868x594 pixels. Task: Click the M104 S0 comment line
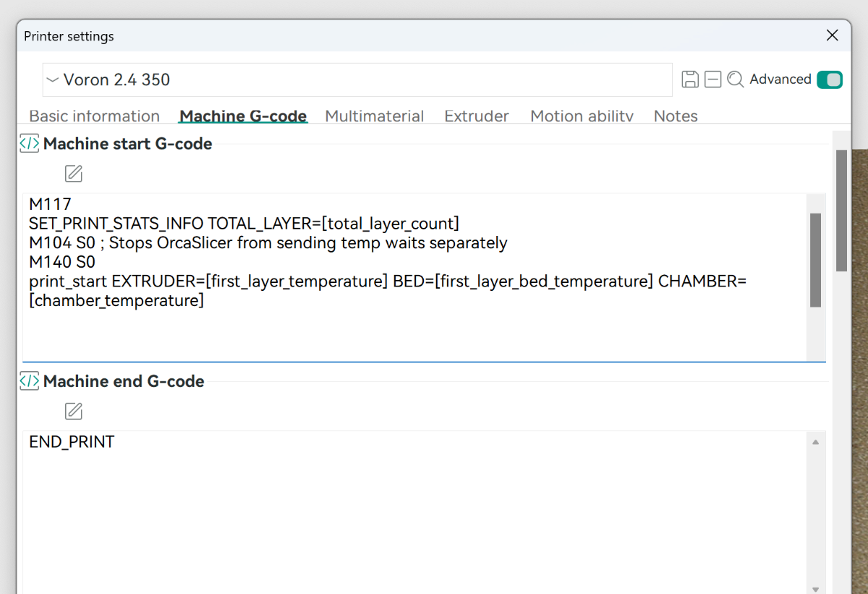pyautogui.click(x=268, y=243)
